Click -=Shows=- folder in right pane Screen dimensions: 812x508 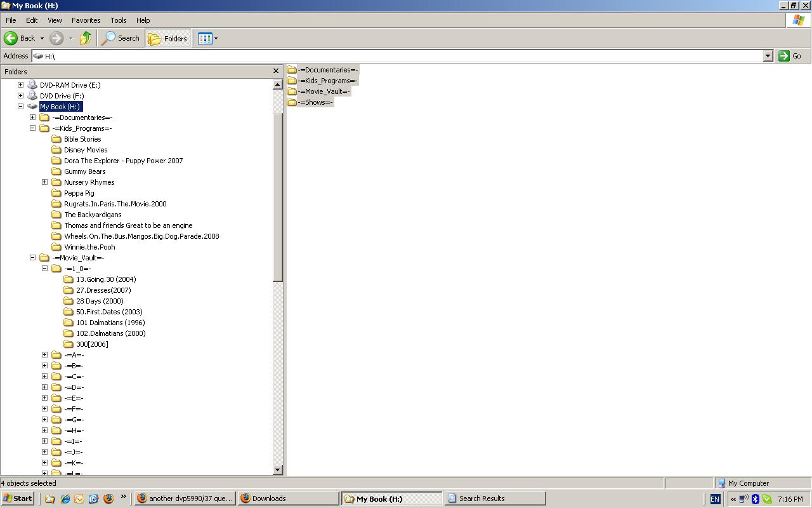(x=310, y=102)
